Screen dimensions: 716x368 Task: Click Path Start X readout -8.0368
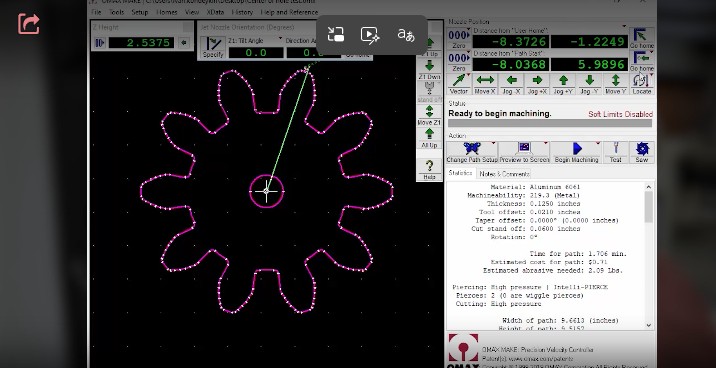point(511,64)
